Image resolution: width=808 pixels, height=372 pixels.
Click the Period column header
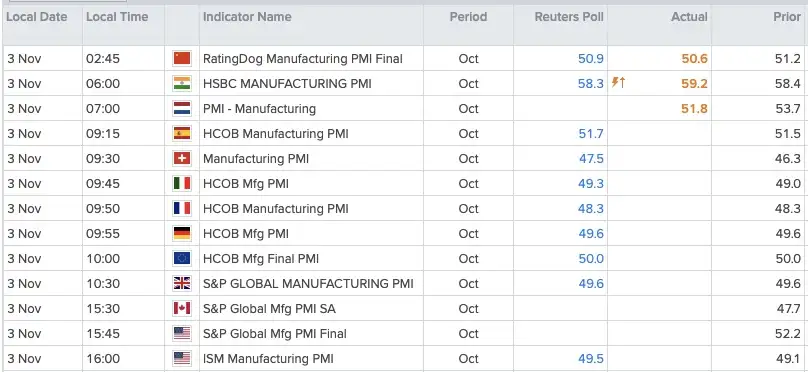pos(468,17)
